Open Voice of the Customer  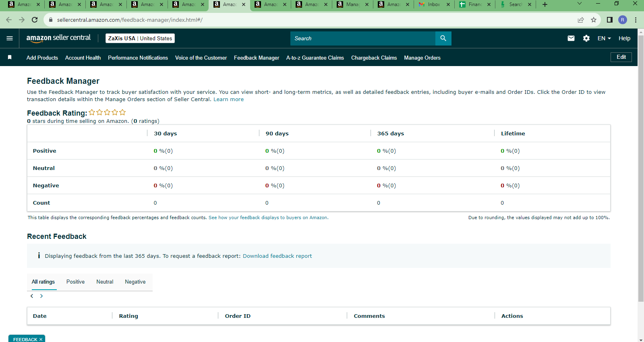[x=201, y=58]
